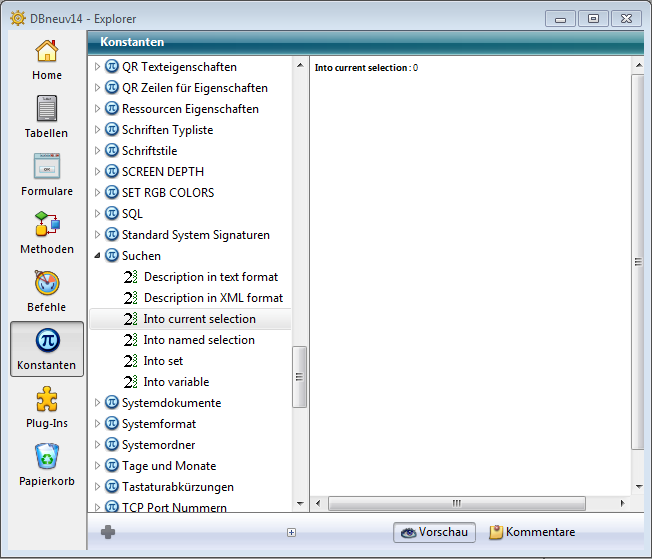Click the preview pane horizontal scrollbar
Viewport: 652px width, 559px height.
pyautogui.click(x=455, y=503)
